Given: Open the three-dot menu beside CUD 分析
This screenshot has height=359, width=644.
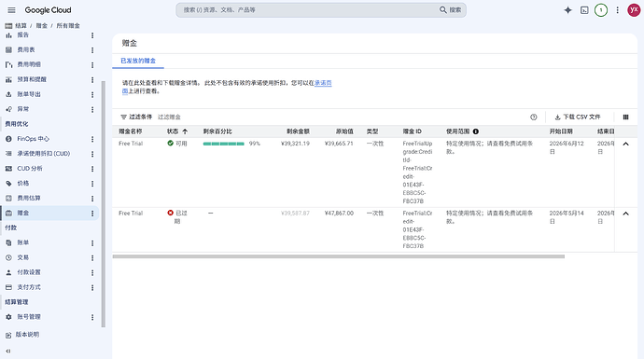Looking at the screenshot, I should tap(92, 169).
